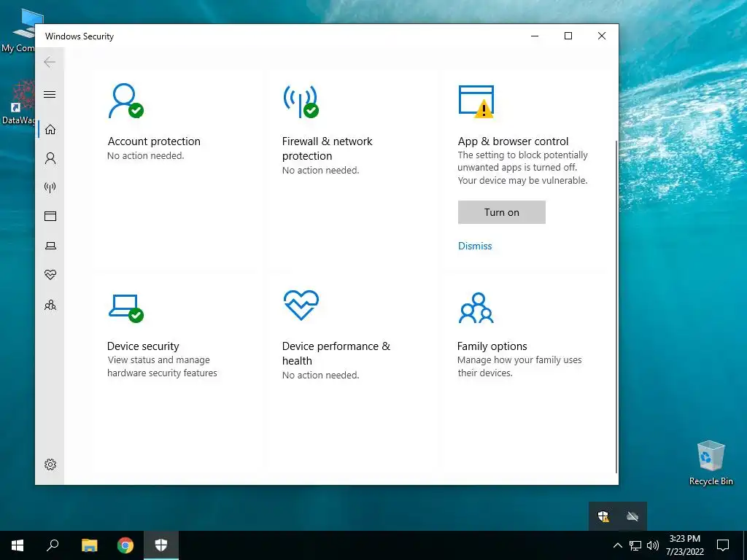Screen dimensions: 747x560
Task: Open the Action Center notification icon
Action: [723, 545]
